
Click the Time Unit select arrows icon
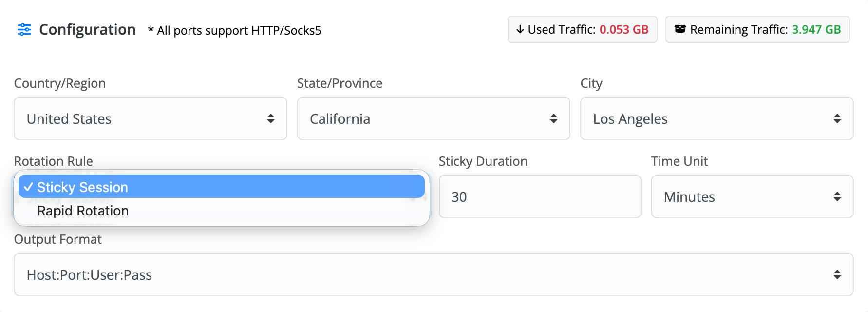click(x=837, y=196)
